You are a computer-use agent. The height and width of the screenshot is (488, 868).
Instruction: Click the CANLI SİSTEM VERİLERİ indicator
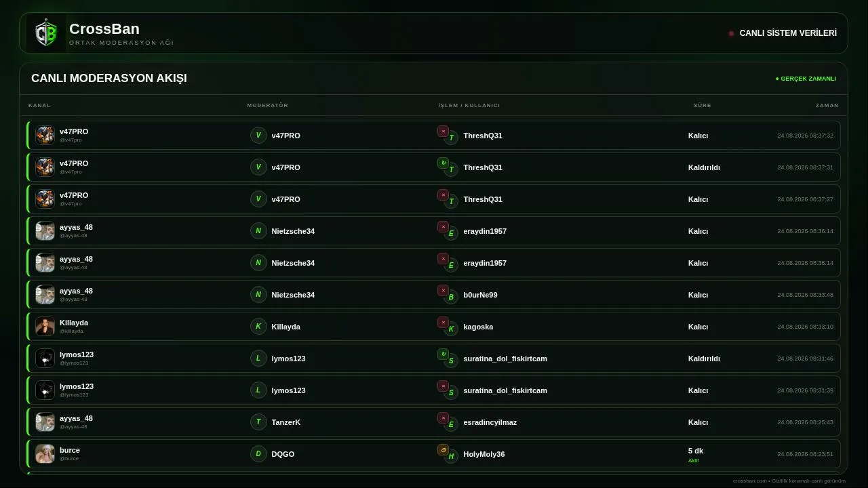click(x=783, y=33)
